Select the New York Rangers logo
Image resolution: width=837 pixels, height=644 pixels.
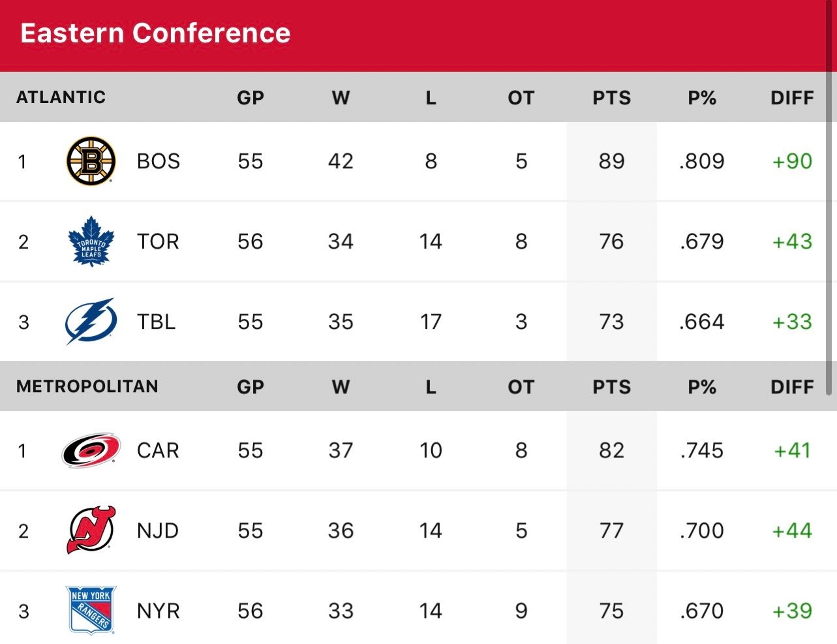[91, 611]
